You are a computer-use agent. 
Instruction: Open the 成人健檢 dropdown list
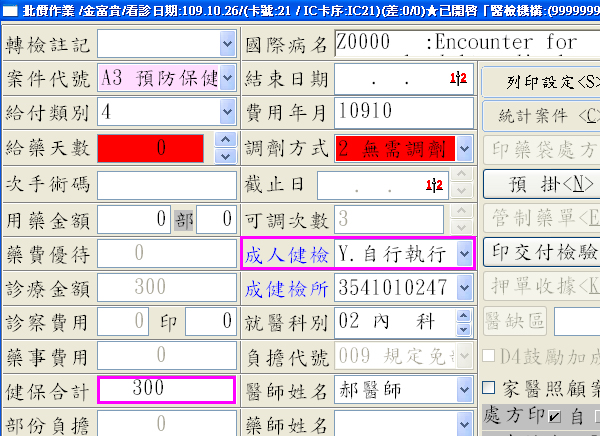[464, 254]
